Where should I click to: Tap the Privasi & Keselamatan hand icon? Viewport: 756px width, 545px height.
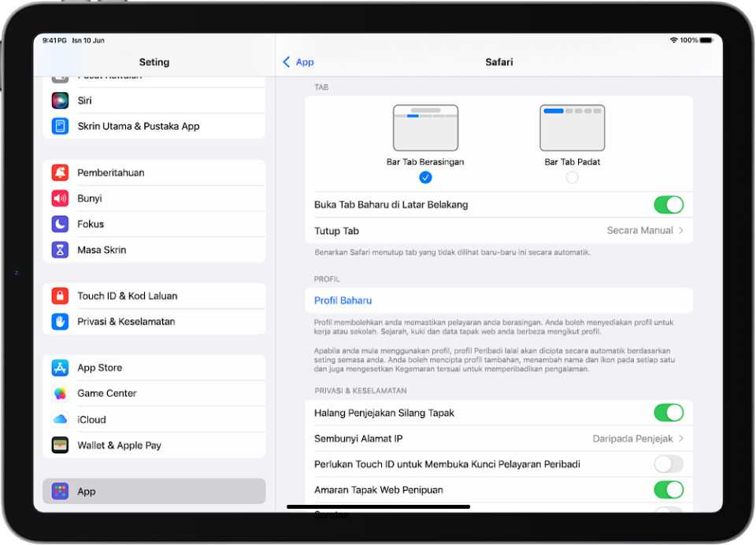click(x=60, y=321)
